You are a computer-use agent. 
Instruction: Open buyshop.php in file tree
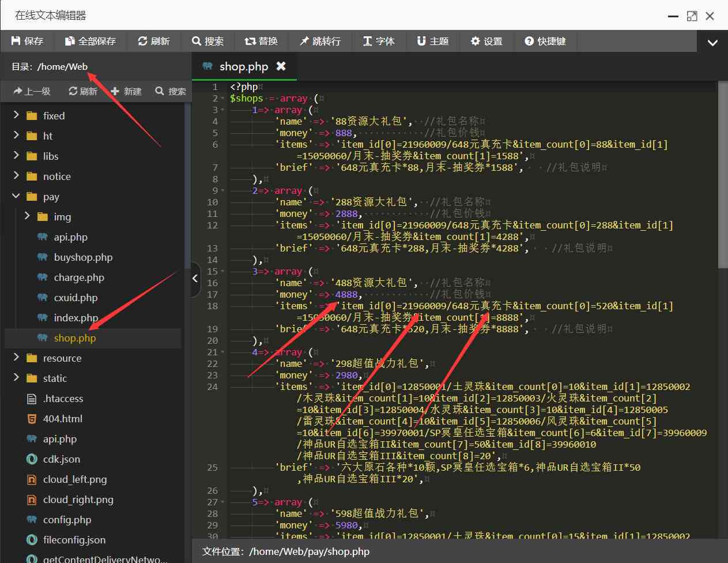83,257
